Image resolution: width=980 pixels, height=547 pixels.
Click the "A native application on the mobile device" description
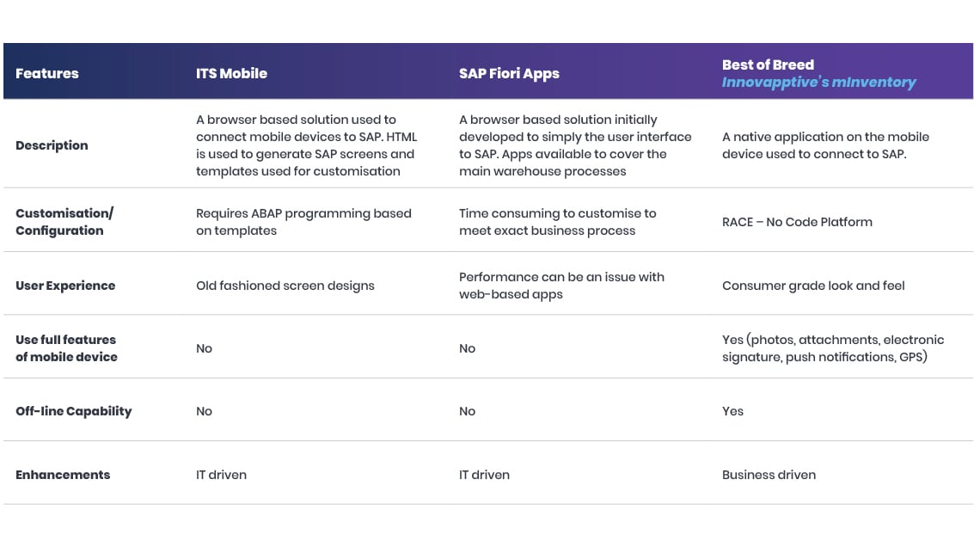[825, 145]
